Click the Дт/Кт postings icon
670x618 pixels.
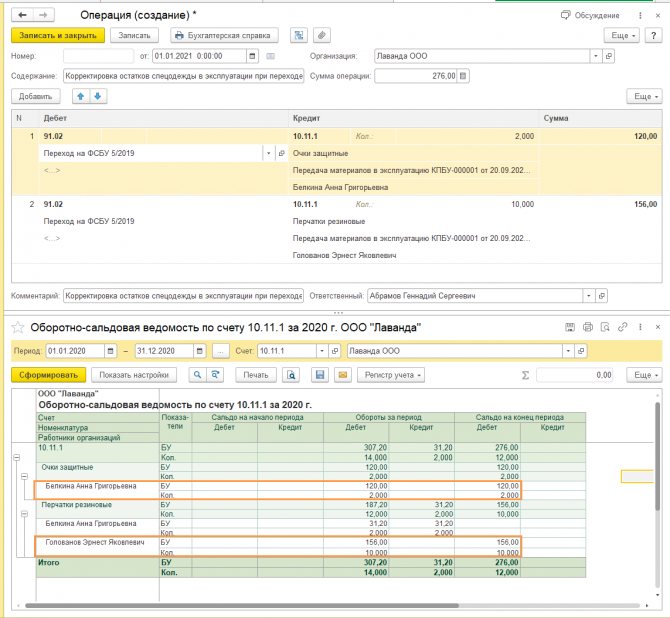click(298, 35)
